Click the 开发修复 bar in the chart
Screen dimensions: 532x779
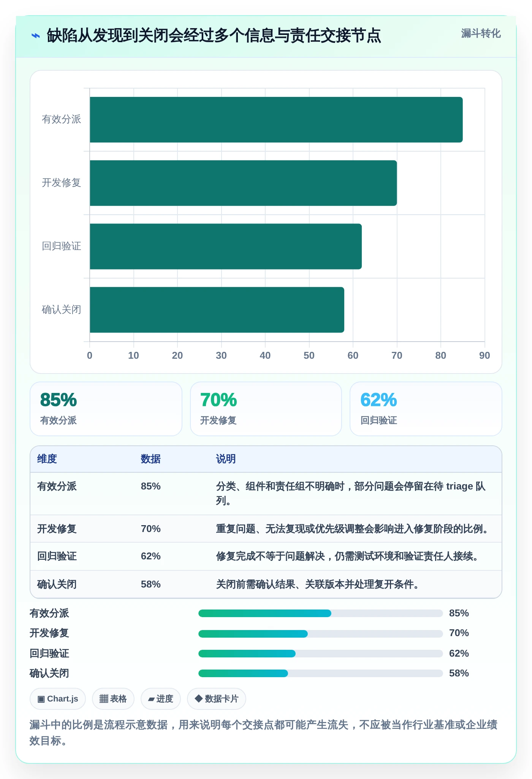pyautogui.click(x=243, y=183)
